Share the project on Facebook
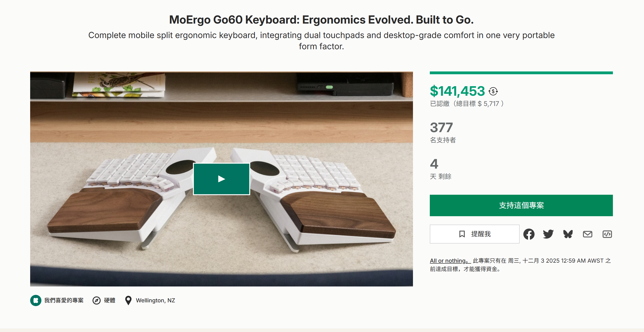644x332 pixels. 529,234
